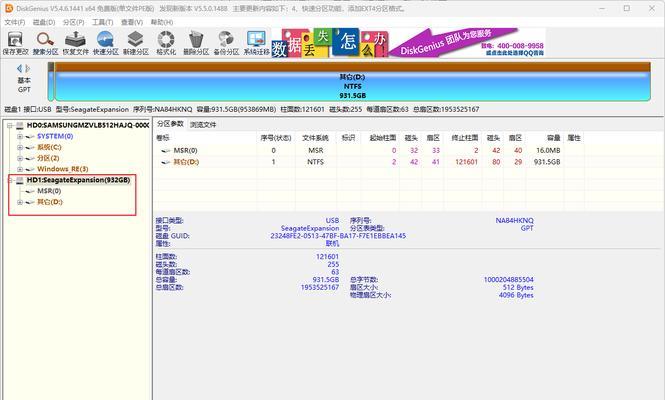Viewport: 665px width, 400px height.
Task: Click the 删除分区 delete partition icon
Action: (196, 43)
